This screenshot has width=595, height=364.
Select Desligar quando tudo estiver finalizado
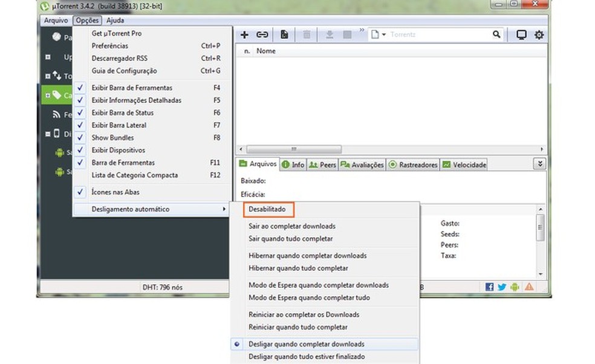click(325, 357)
